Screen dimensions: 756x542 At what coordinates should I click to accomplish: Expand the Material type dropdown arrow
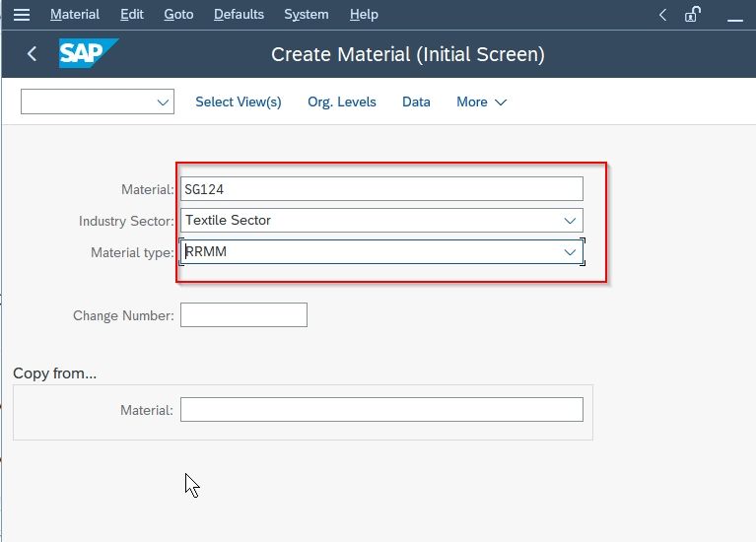click(x=570, y=252)
